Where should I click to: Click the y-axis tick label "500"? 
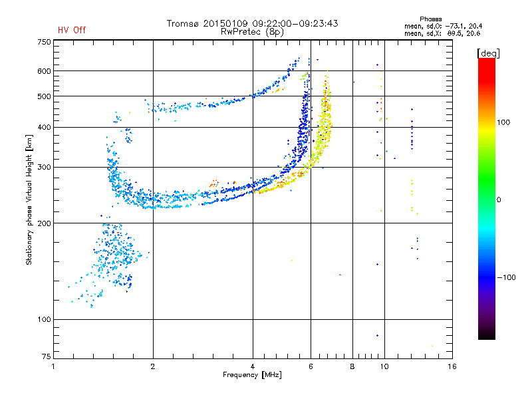point(44,96)
